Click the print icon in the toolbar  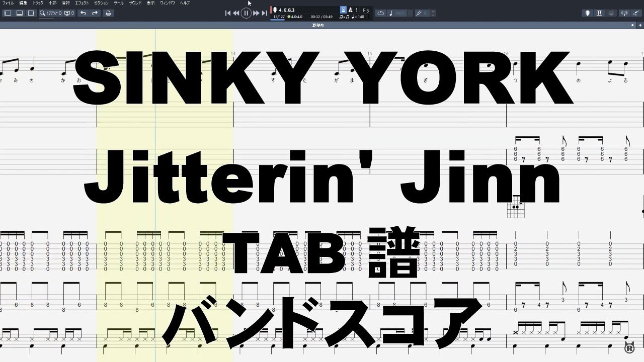pyautogui.click(x=108, y=13)
